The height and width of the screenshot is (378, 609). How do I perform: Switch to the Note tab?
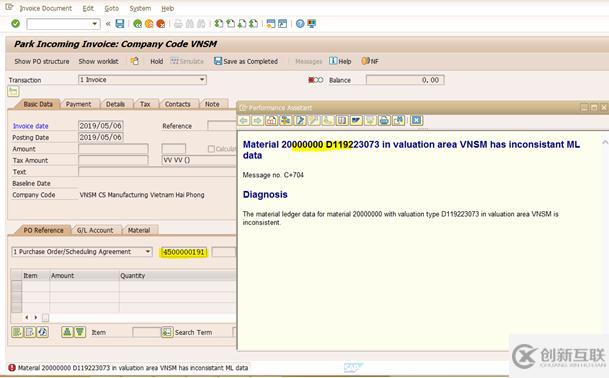[212, 104]
